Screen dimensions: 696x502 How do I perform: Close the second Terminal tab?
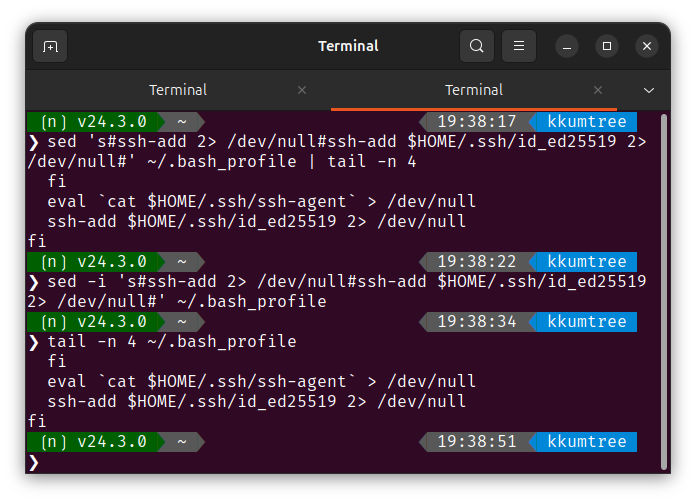598,90
